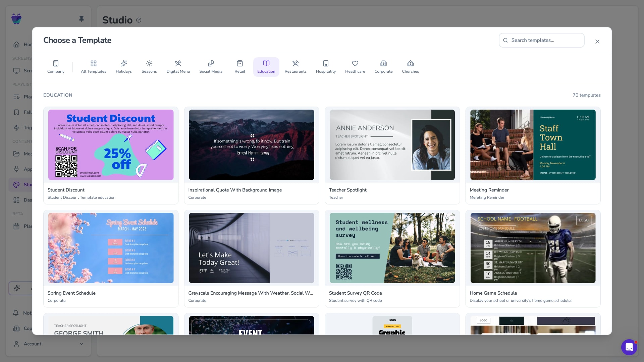The height and width of the screenshot is (362, 644).
Task: Click the 70 templates count text
Action: (x=587, y=95)
